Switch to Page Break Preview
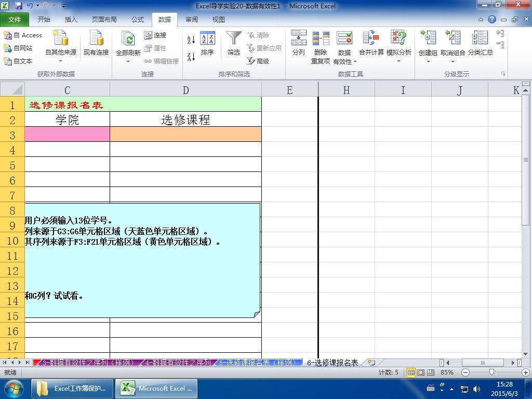 coord(431,373)
